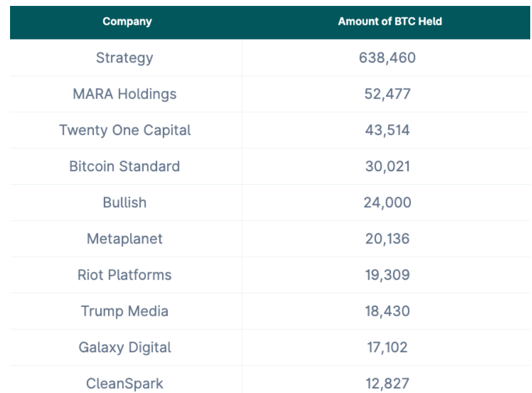The height and width of the screenshot is (393, 532).
Task: Click the Bullish company name
Action: [x=125, y=202]
